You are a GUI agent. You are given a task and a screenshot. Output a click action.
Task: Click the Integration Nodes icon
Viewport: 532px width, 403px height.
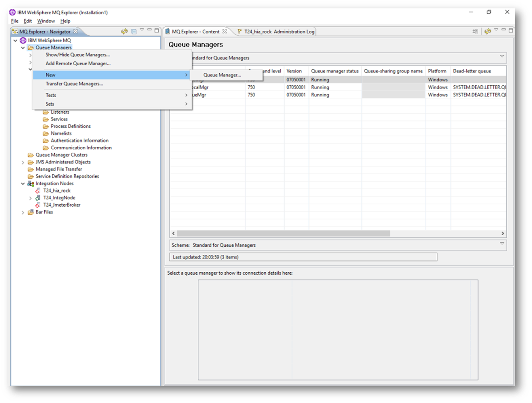pos(31,184)
